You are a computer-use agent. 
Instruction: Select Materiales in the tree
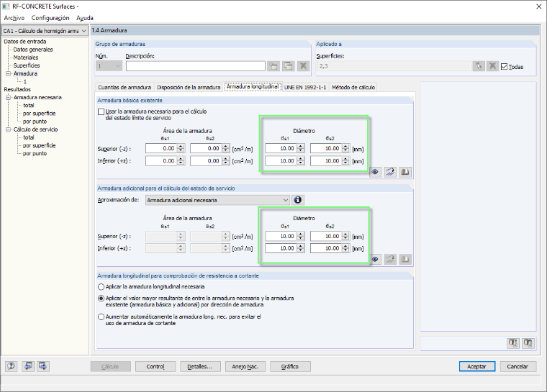(26, 58)
